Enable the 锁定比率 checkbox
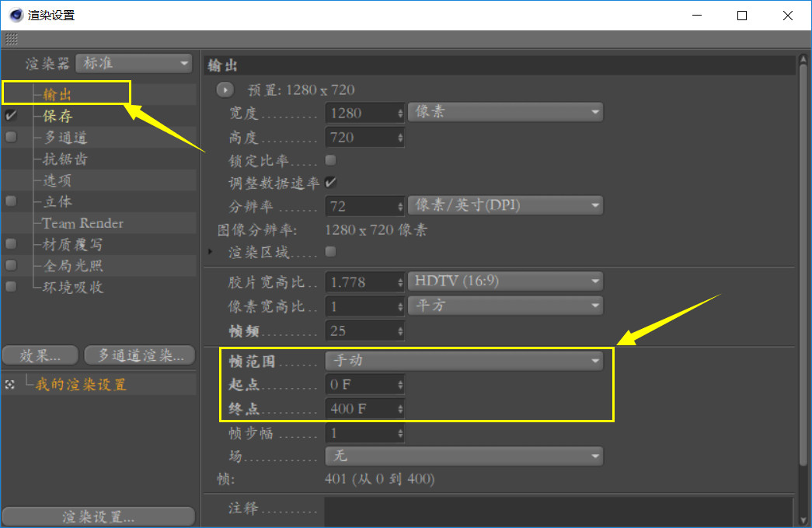812x528 pixels. pos(330,159)
